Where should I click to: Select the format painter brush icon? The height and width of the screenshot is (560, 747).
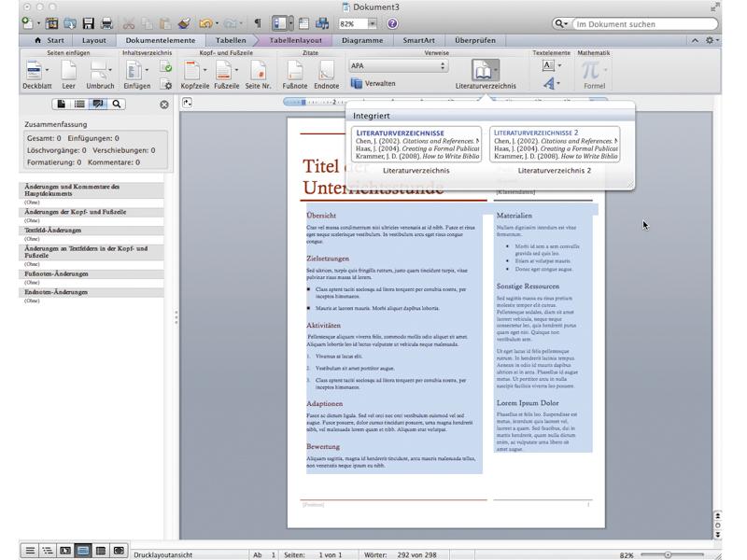(x=184, y=23)
